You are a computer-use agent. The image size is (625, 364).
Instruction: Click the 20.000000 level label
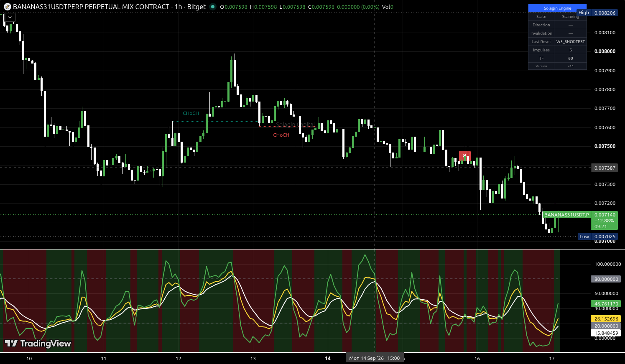pos(606,326)
